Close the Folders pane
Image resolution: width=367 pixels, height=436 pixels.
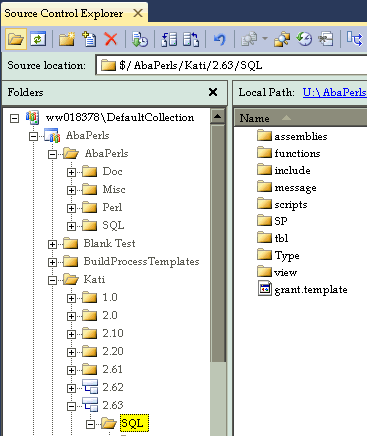pos(213,92)
